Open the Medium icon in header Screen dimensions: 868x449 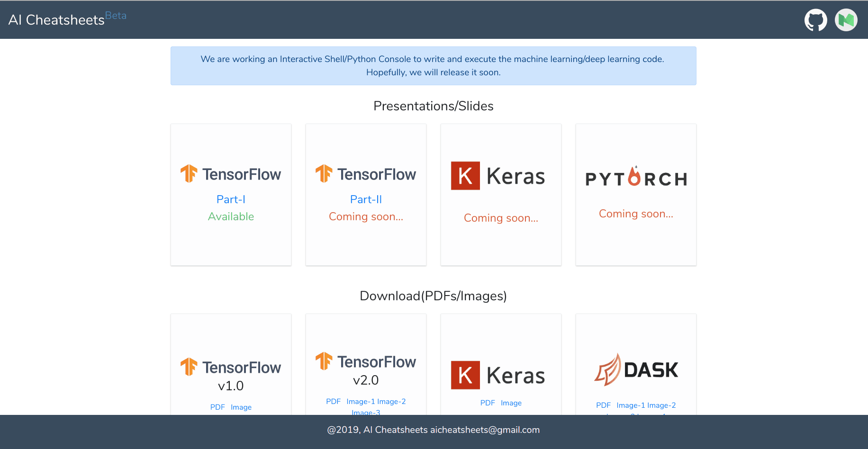coord(846,20)
